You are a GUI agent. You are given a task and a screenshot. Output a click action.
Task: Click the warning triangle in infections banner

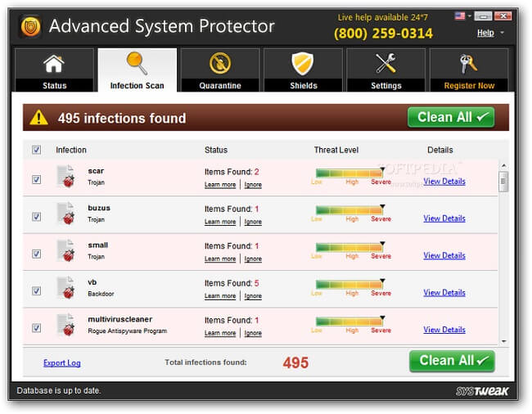[x=38, y=117]
